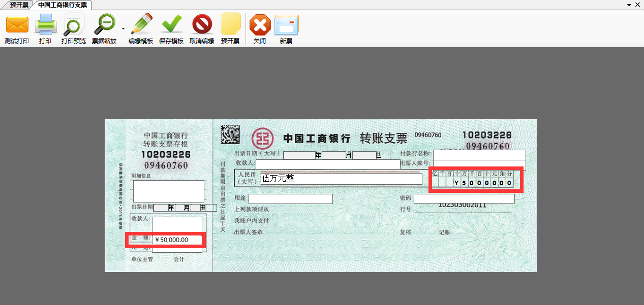Click the day box in stub 出票日期
This screenshot has width=644, height=305.
pyautogui.click(x=195, y=208)
